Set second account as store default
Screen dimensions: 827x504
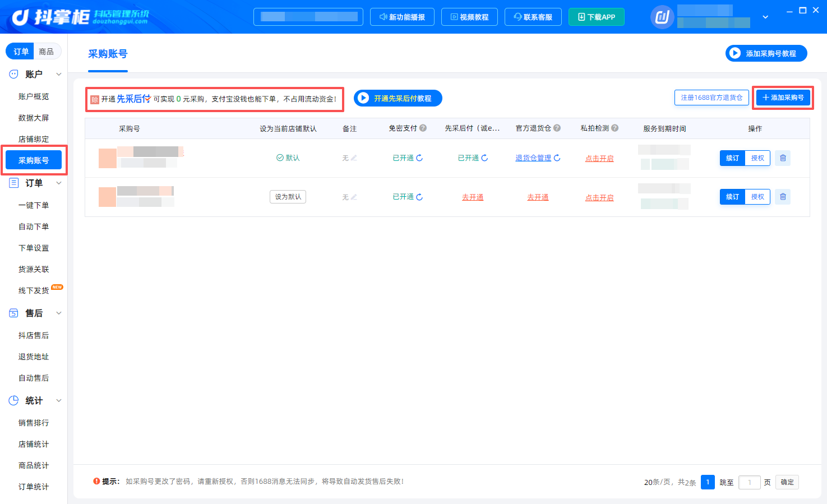click(x=288, y=197)
